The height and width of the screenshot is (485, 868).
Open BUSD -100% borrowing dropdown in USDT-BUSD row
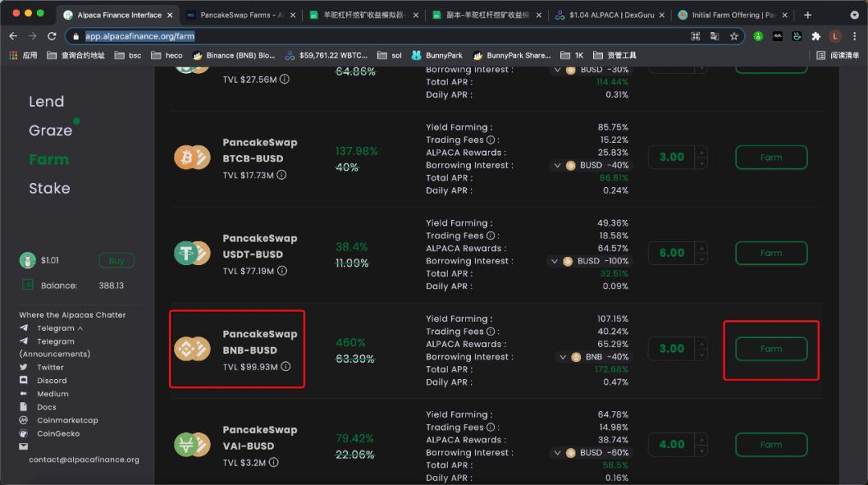(554, 261)
